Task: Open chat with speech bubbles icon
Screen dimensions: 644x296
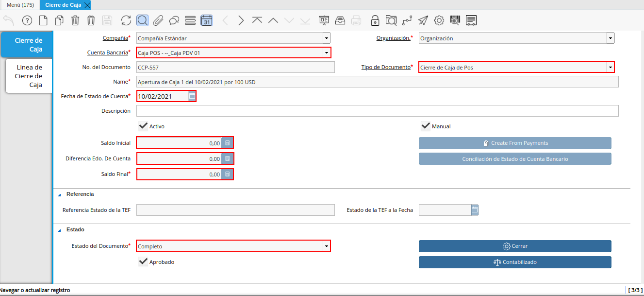Action: coord(174,20)
